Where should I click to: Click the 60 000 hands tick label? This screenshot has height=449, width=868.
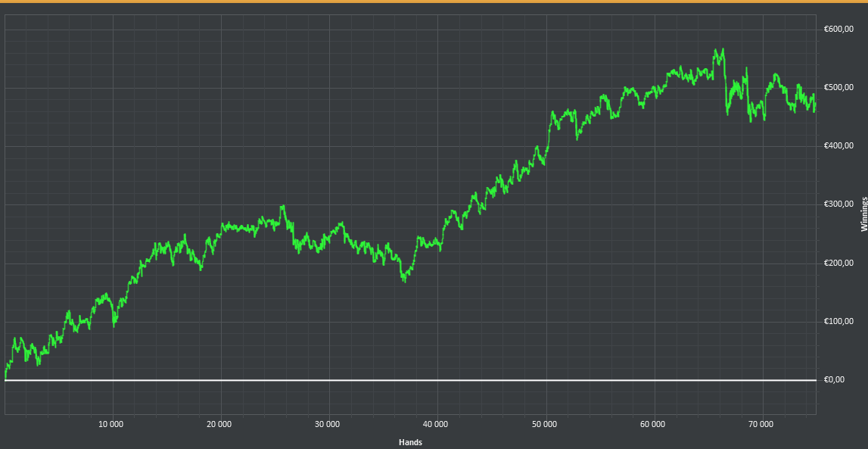(x=652, y=425)
